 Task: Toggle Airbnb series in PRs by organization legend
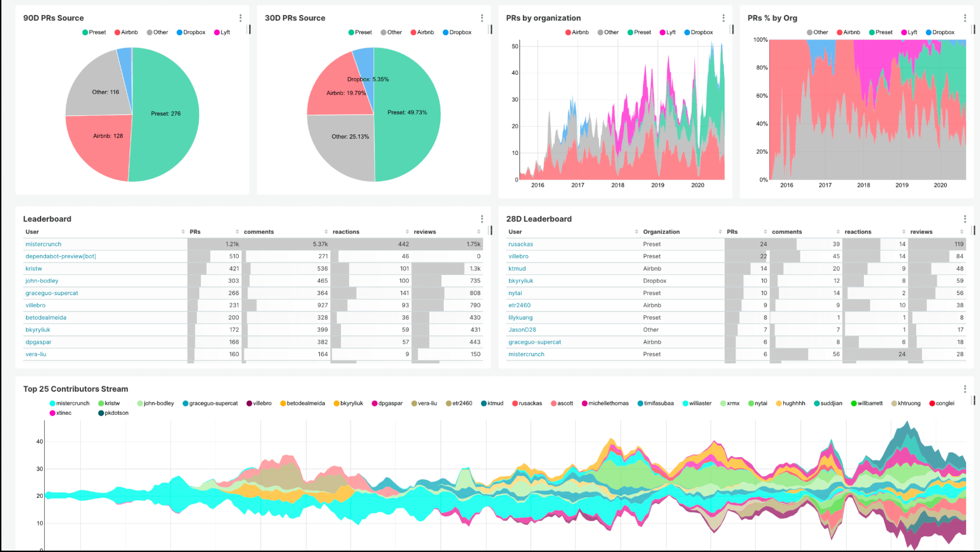click(x=577, y=32)
